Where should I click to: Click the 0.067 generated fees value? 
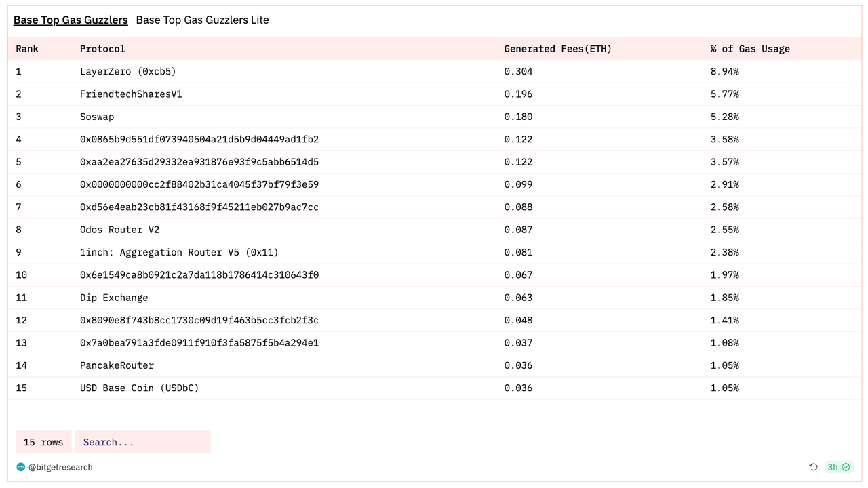pos(518,274)
